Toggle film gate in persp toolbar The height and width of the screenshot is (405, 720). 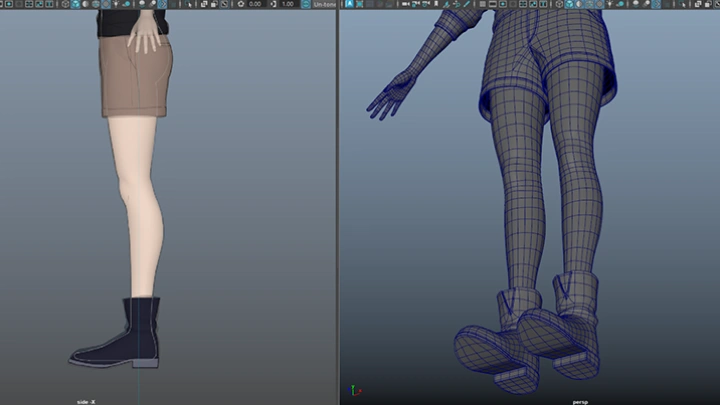[x=492, y=4]
